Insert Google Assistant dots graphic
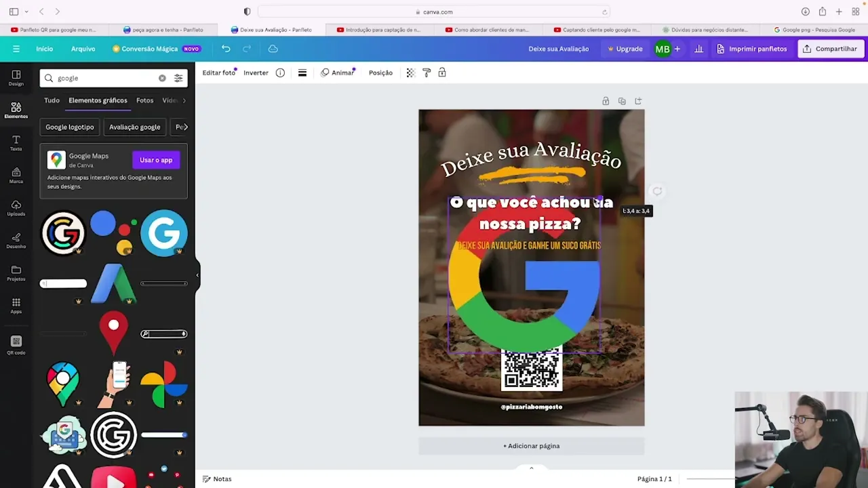The height and width of the screenshot is (488, 868). click(113, 232)
